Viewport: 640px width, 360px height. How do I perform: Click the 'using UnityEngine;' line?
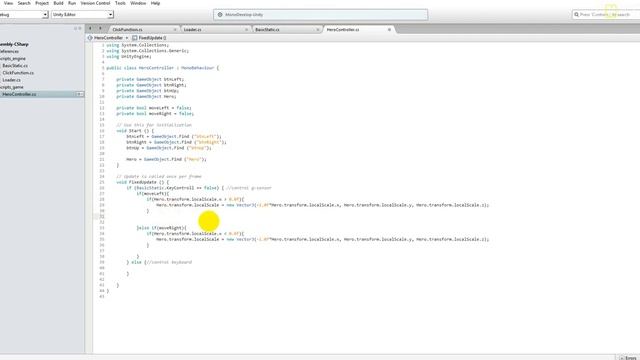click(129, 56)
